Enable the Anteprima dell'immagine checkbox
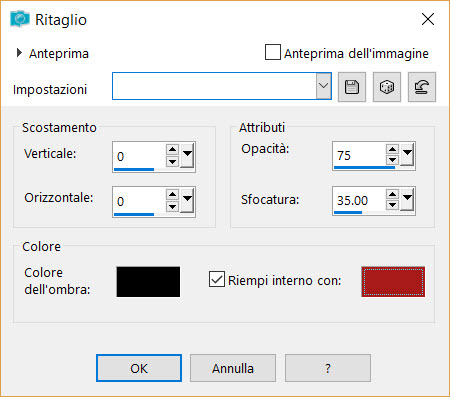The image size is (450, 397). point(273,52)
